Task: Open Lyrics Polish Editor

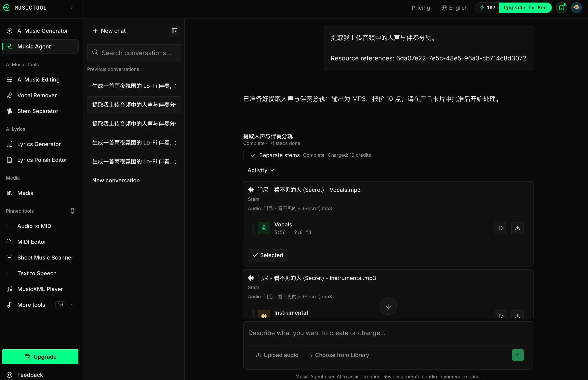Action: 41,160
